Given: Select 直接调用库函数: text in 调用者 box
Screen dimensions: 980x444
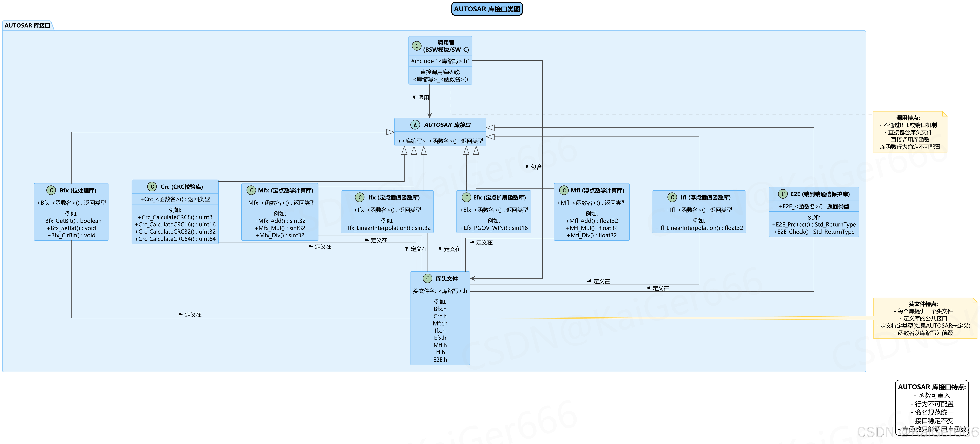Looking at the screenshot, I should (x=440, y=72).
